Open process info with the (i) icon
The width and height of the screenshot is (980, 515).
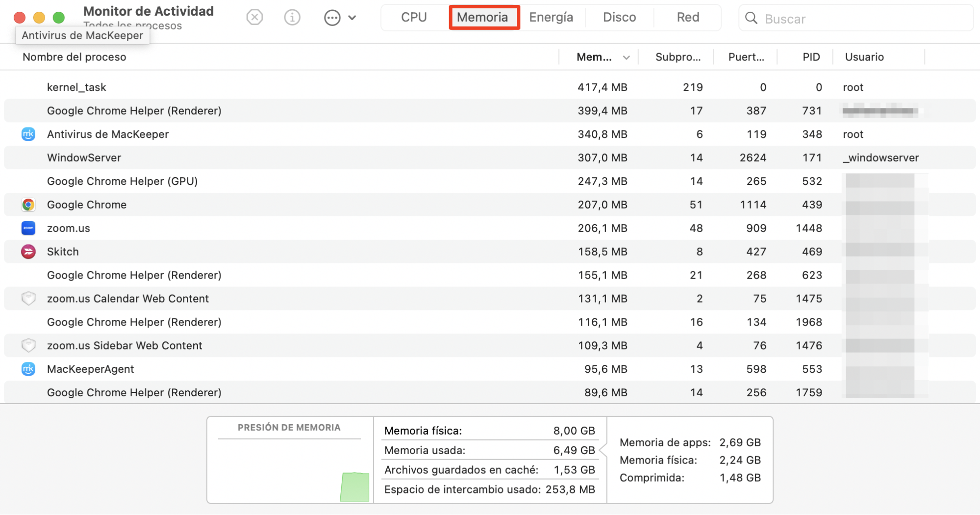click(292, 18)
